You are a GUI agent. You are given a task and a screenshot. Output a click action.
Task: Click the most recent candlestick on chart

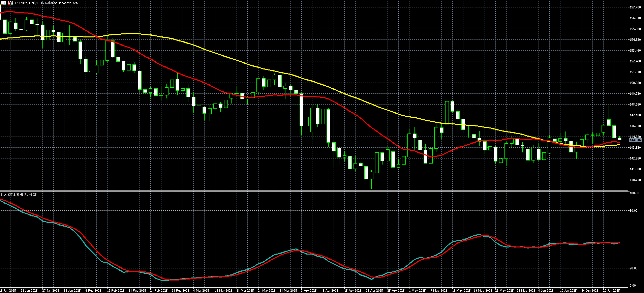tap(619, 139)
